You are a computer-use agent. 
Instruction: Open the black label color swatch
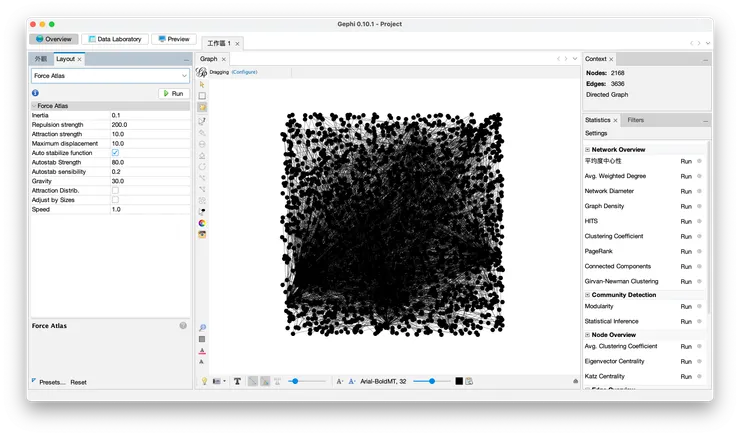(459, 381)
